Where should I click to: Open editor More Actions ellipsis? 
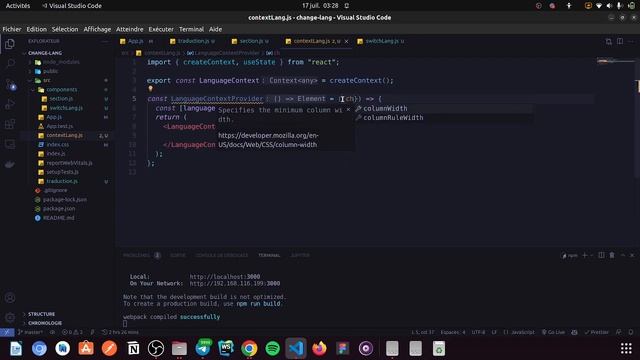click(x=631, y=41)
